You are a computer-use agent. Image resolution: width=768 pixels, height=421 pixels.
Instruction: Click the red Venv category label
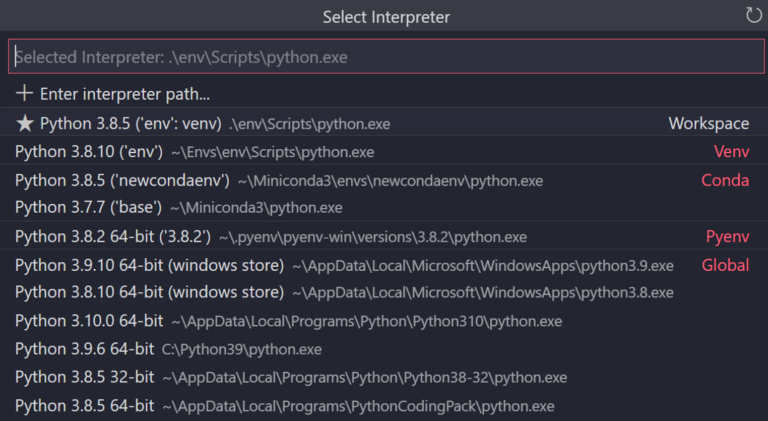pyautogui.click(x=731, y=152)
